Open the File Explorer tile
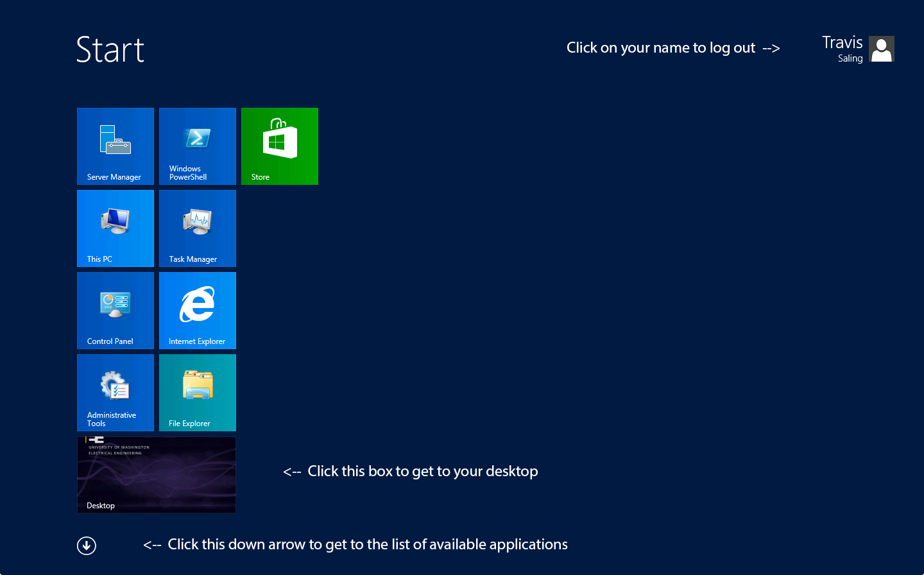This screenshot has height=575, width=924. [198, 393]
